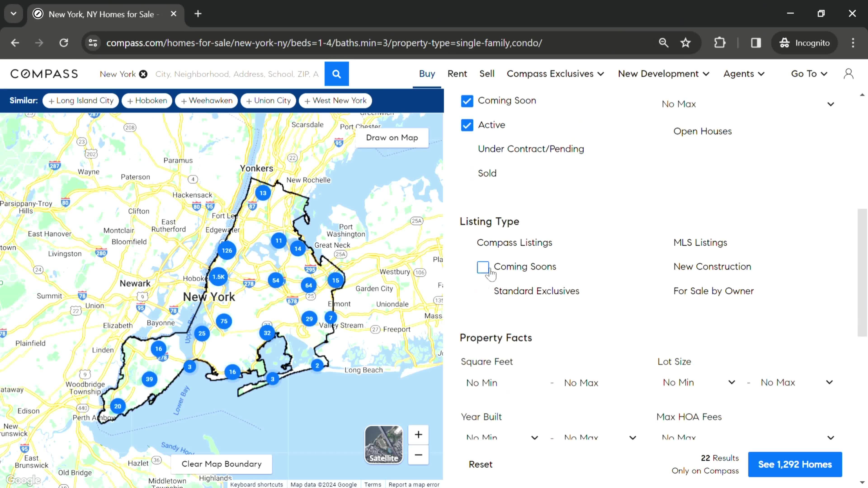The image size is (868, 488).
Task: Open the browser extensions puzzle icon
Action: 720,43
